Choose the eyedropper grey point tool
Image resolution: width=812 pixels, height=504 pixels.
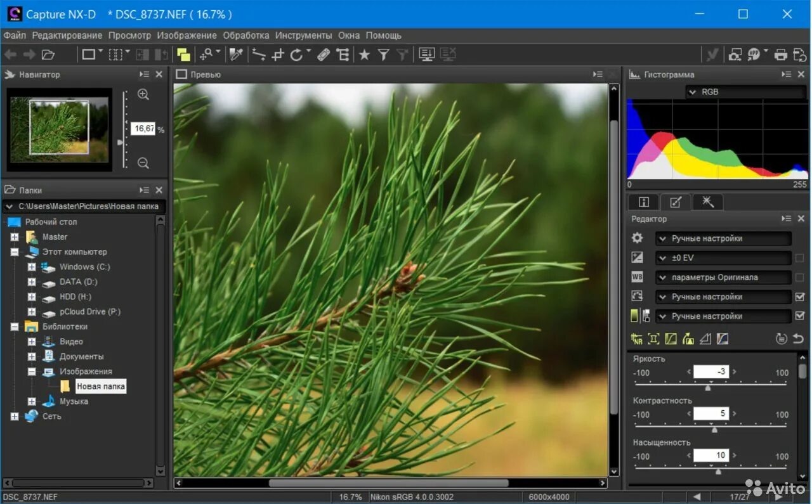236,55
